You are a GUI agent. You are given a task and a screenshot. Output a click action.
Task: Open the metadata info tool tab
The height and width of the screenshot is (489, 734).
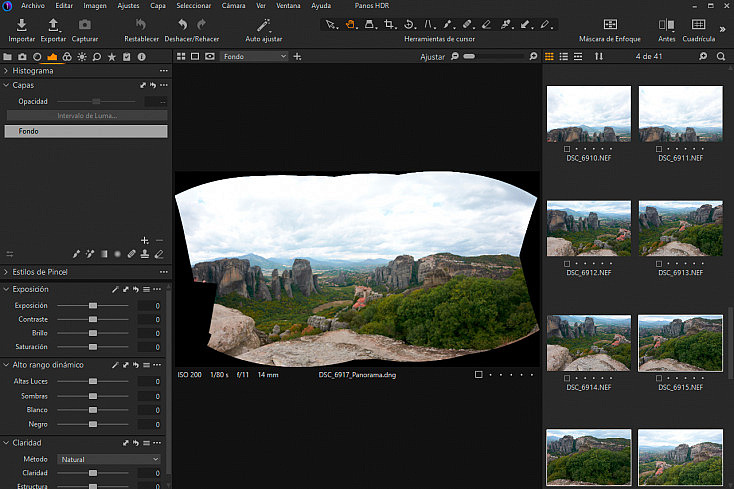pos(141,57)
